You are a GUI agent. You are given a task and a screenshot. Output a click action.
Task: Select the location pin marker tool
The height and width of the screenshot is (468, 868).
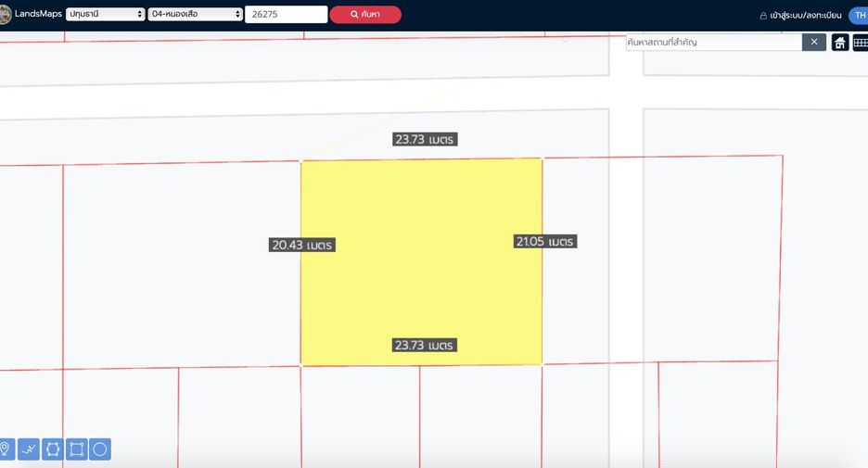point(5,449)
